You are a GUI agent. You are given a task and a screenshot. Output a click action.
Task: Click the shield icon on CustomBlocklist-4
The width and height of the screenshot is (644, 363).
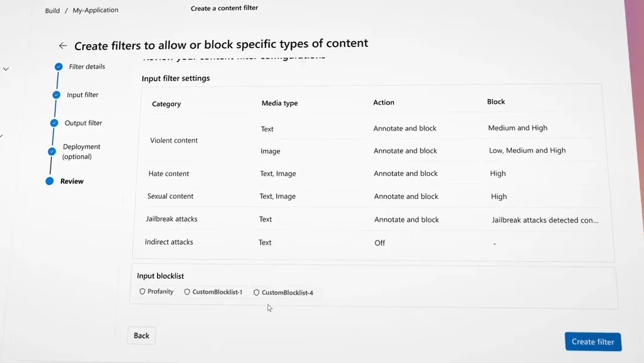click(x=256, y=292)
